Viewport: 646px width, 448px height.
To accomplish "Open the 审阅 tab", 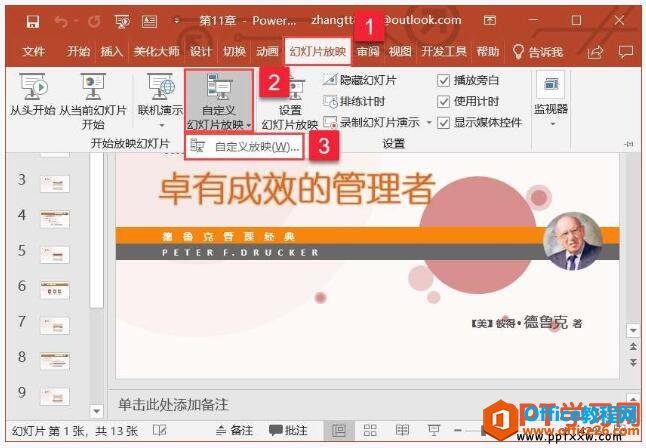I will [x=368, y=52].
